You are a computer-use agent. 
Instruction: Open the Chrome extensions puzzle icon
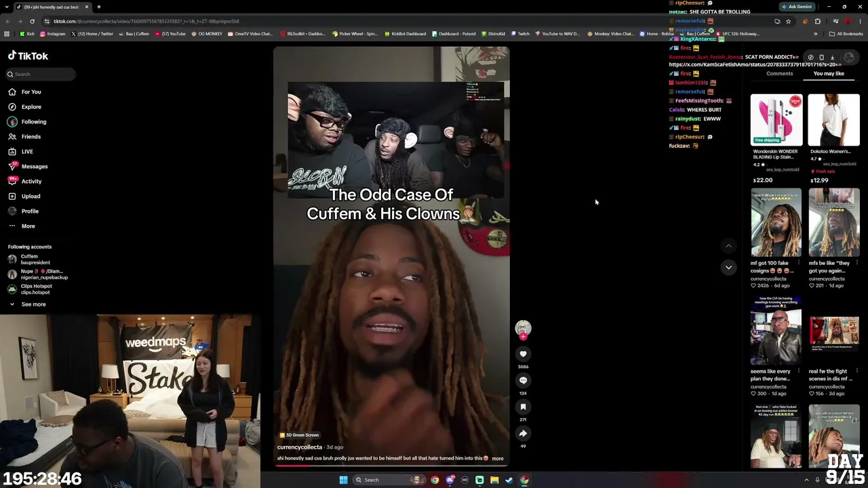tap(817, 21)
